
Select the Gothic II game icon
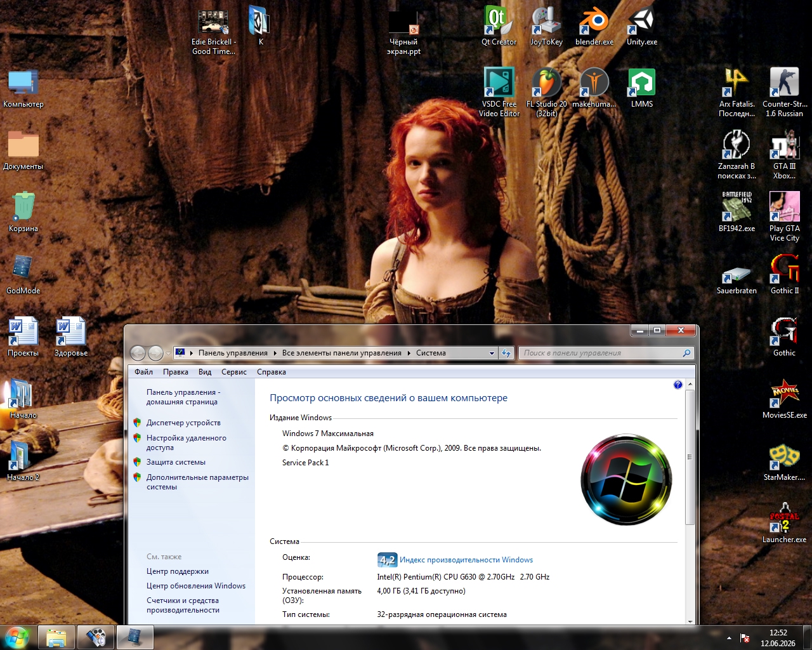[785, 274]
